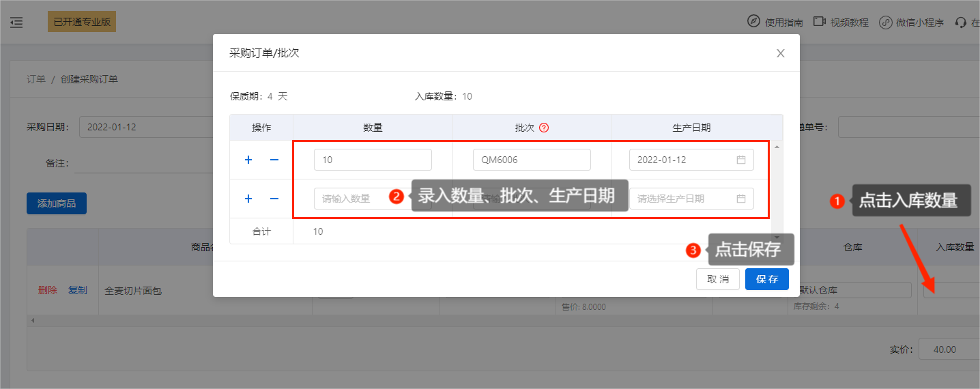Click the 订单 breadcrumb link
The image size is (980, 389).
coord(36,79)
